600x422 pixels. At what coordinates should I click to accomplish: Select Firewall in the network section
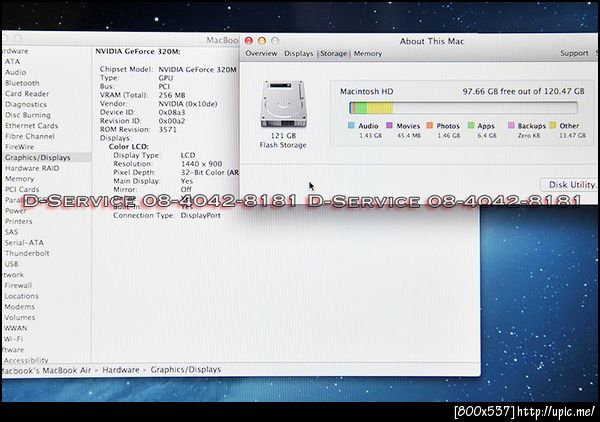click(x=18, y=285)
